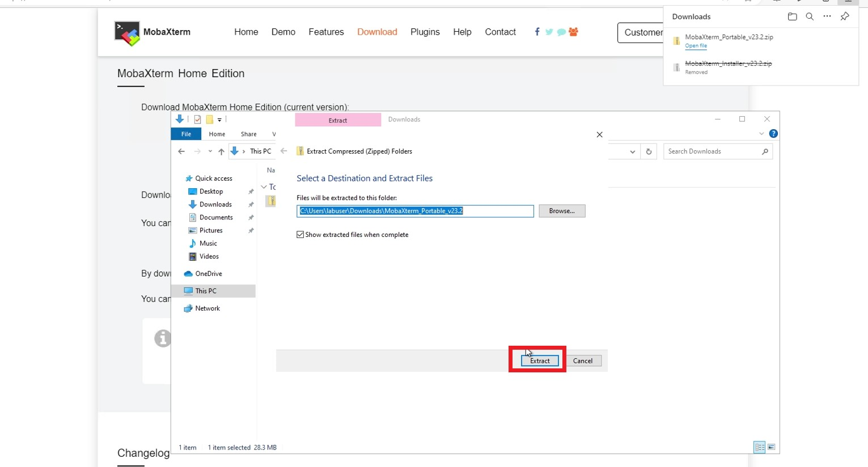Visit MobaXterm Facebook page icon
Image resolution: width=868 pixels, height=467 pixels.
(x=537, y=32)
